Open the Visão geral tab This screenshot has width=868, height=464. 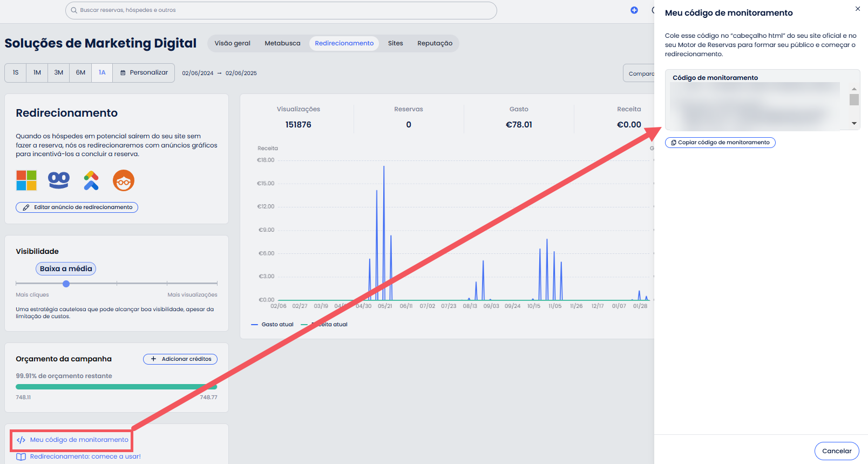tap(233, 43)
